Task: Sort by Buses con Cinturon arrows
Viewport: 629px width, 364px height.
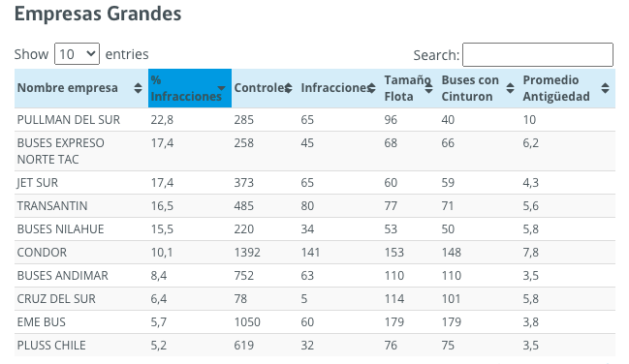Action: pyautogui.click(x=510, y=88)
